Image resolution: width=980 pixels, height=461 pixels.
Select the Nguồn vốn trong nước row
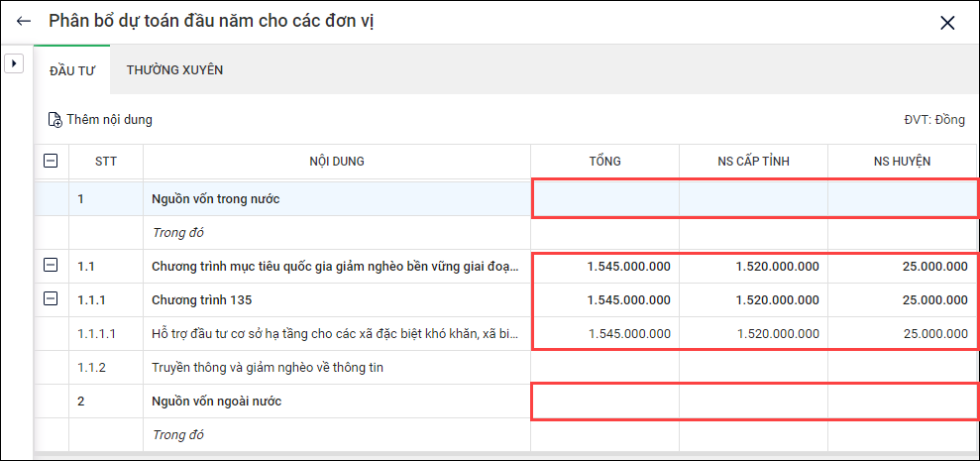(x=215, y=199)
